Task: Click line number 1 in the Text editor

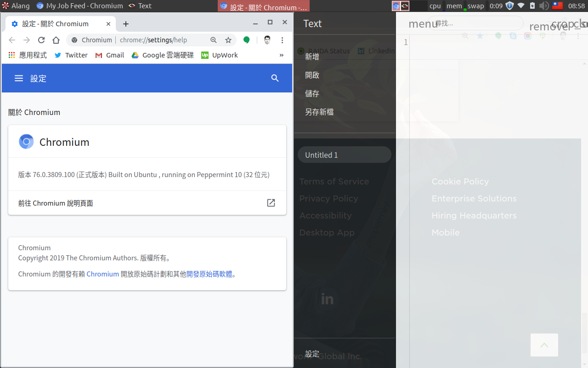Action: coord(406,43)
